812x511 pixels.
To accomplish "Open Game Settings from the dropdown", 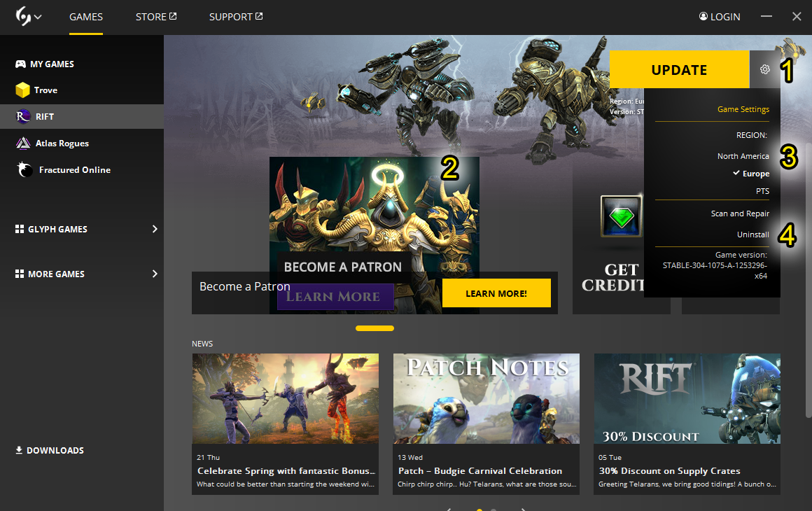I will tap(743, 109).
